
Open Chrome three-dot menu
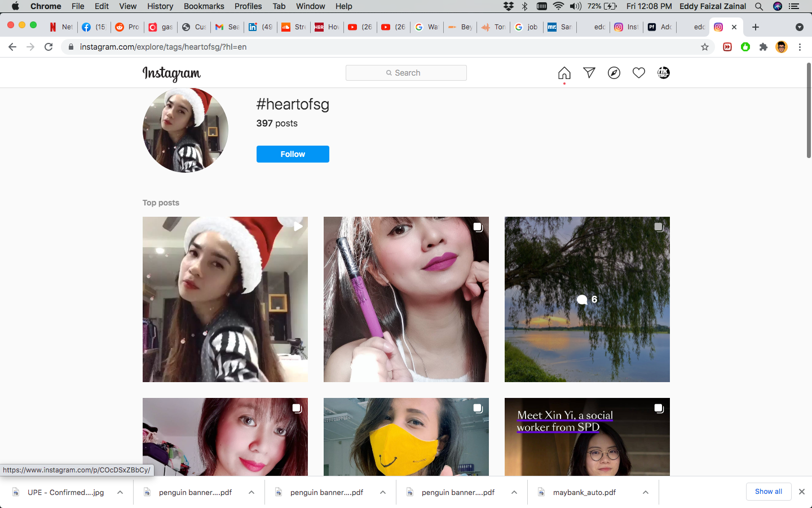pos(800,47)
